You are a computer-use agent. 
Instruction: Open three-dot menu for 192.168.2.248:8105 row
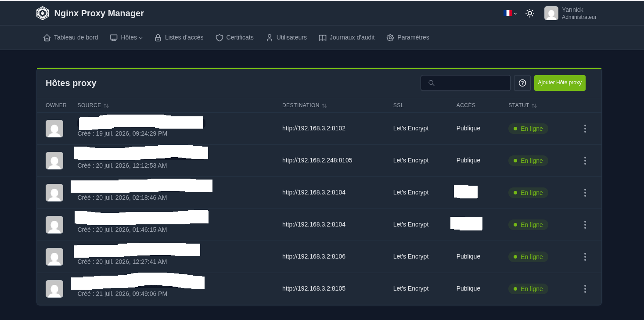pos(585,161)
